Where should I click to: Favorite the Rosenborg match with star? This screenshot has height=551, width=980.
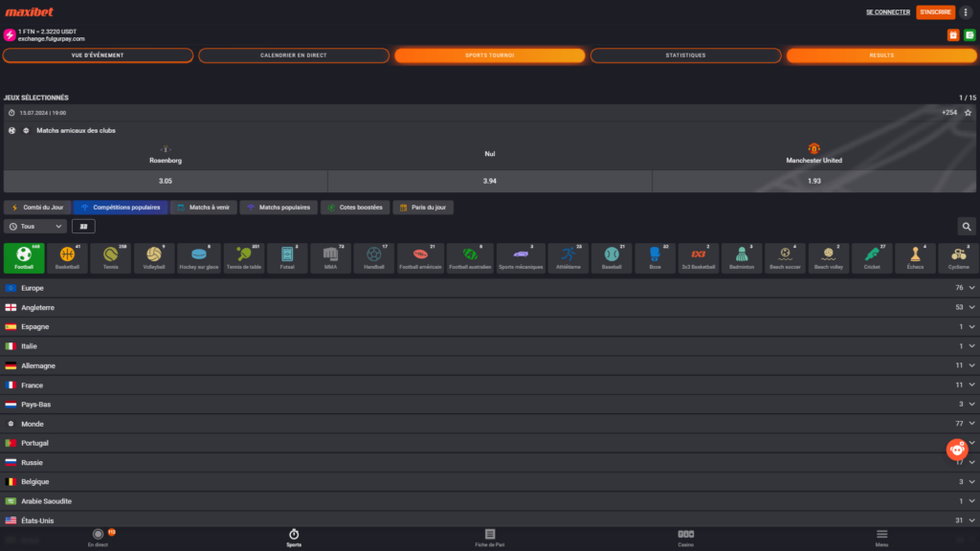[968, 113]
